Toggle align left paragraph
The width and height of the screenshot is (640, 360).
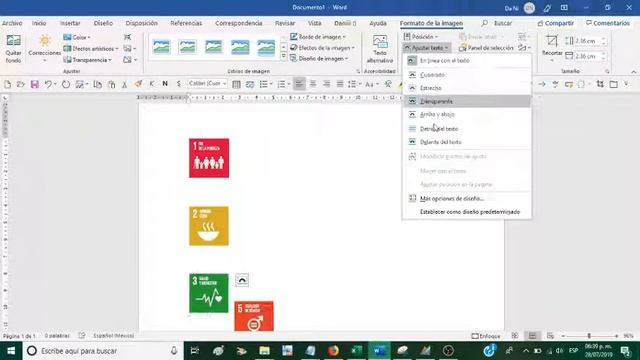coord(299,84)
